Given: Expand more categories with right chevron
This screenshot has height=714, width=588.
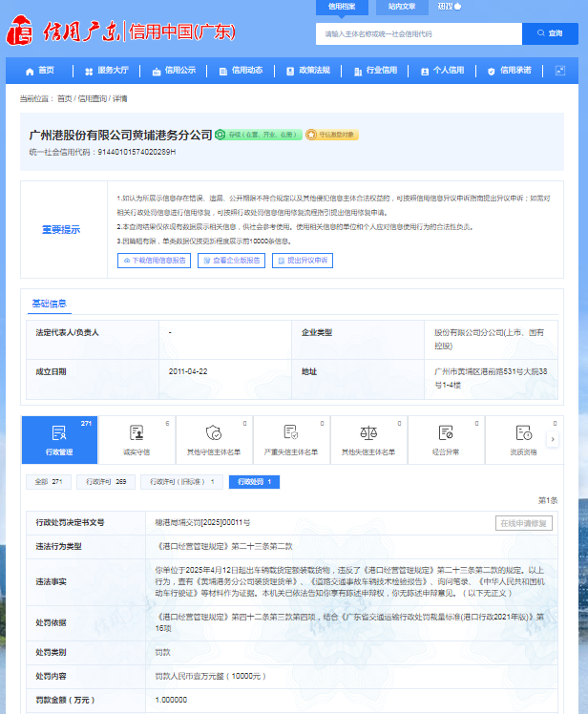Looking at the screenshot, I should click(553, 439).
